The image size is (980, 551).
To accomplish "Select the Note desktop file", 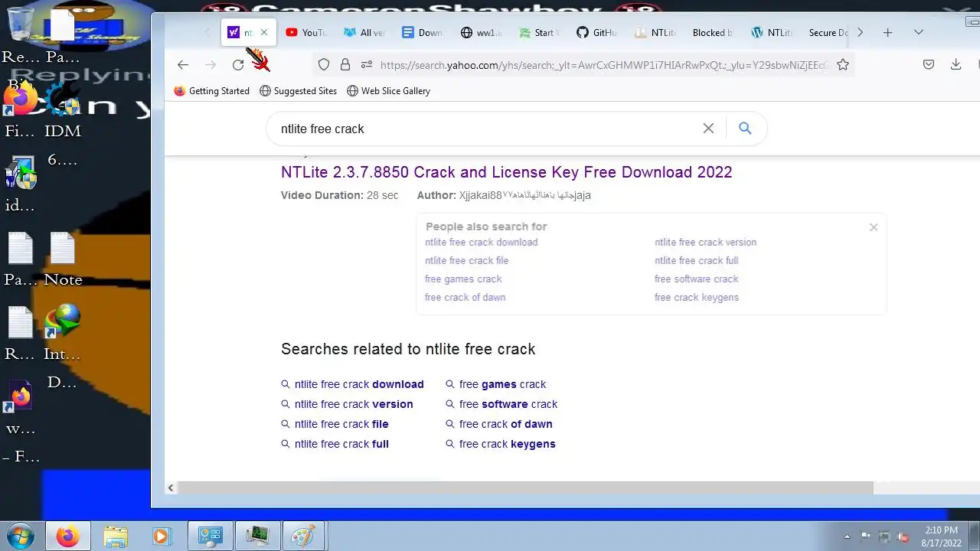I will [x=63, y=260].
